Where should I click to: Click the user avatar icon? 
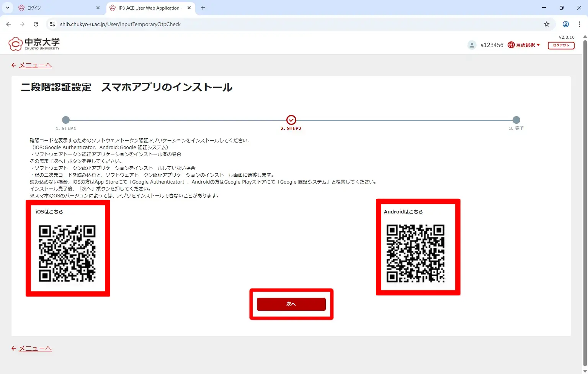(472, 45)
